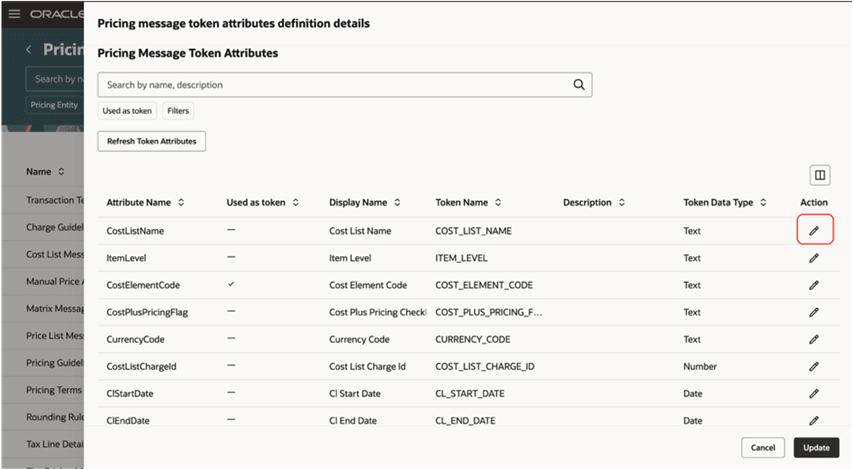Click the COST_LIST_NAME token cell
Screen dimensions: 854x470
[473, 231]
